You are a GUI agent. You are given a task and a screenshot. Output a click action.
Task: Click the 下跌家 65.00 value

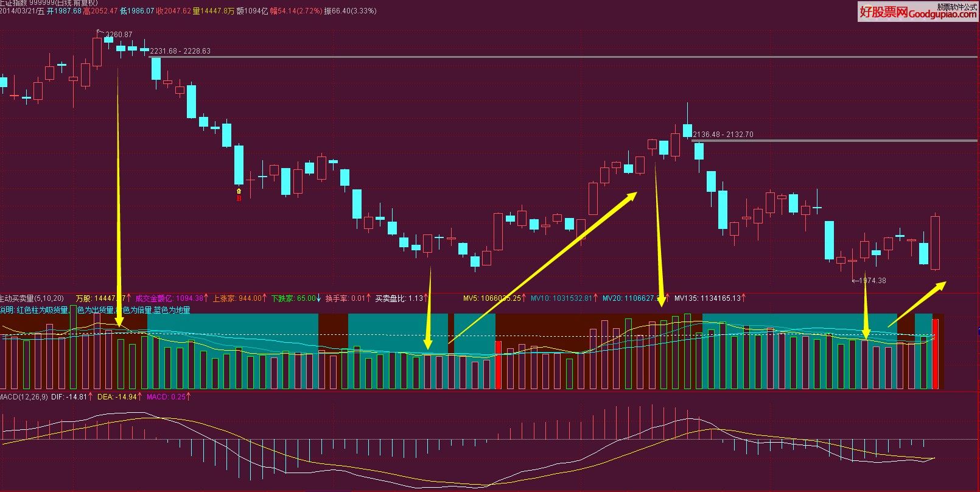pyautogui.click(x=296, y=298)
